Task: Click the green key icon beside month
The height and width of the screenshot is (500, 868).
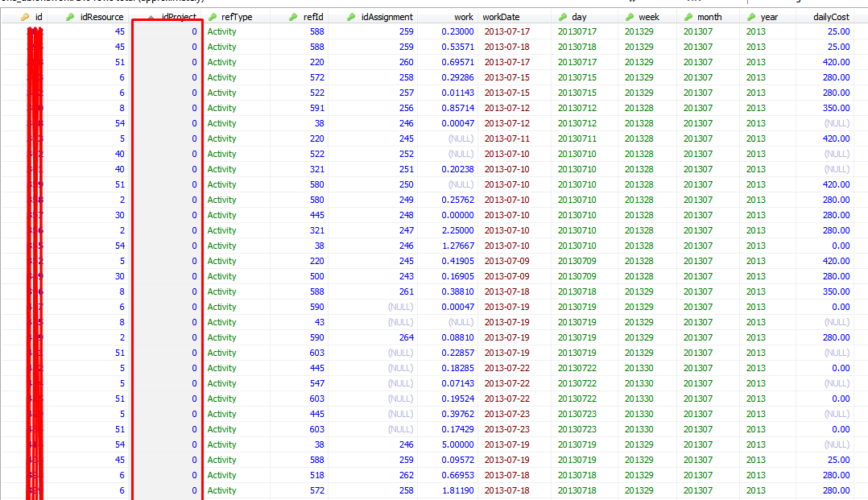Action: pyautogui.click(x=688, y=17)
